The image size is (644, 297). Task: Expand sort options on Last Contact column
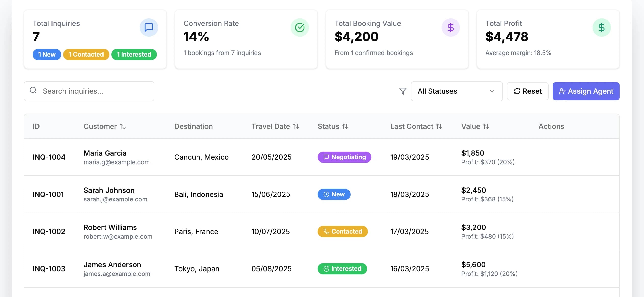tap(440, 126)
